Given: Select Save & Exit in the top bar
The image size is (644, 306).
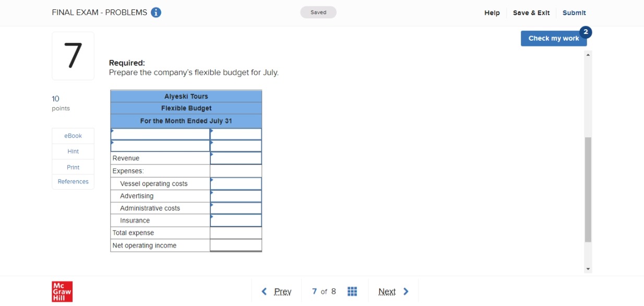Looking at the screenshot, I should [x=531, y=12].
